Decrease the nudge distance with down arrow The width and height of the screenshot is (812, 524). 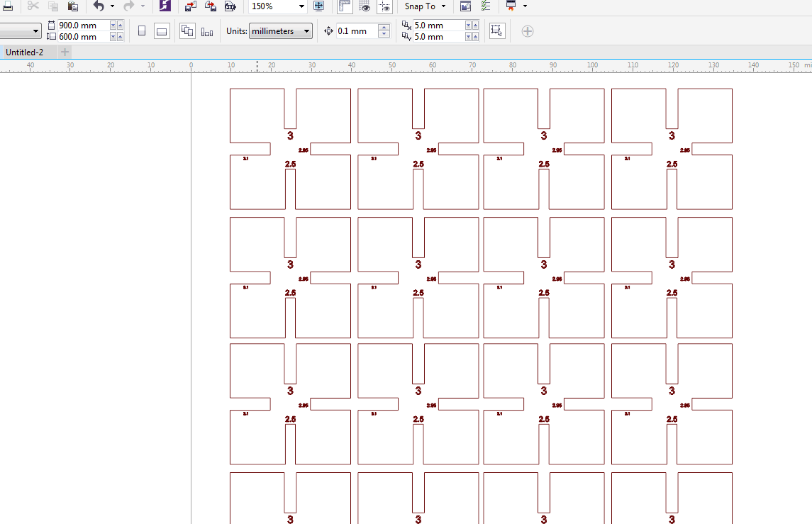coord(384,34)
